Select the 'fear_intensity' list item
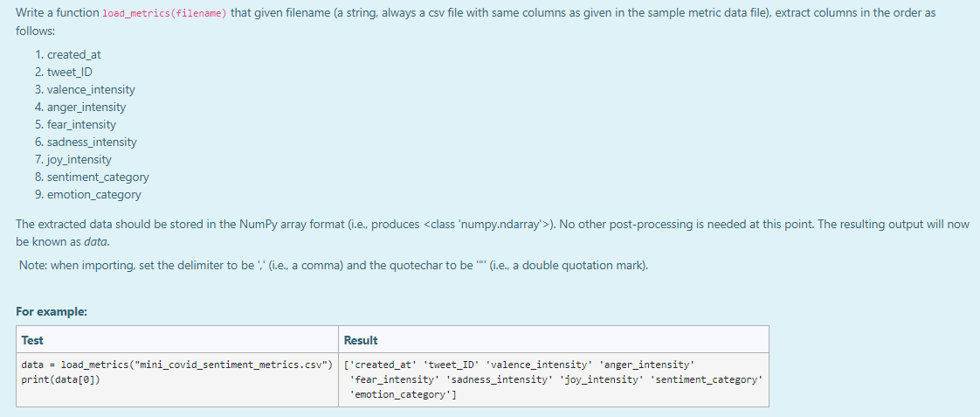Screen dimensions: 980x417 [81, 124]
